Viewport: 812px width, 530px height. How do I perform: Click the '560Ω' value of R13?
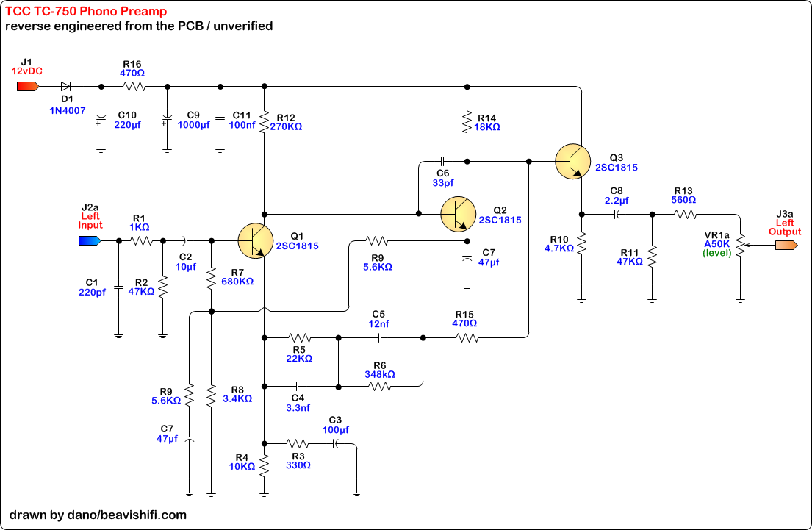click(x=683, y=200)
